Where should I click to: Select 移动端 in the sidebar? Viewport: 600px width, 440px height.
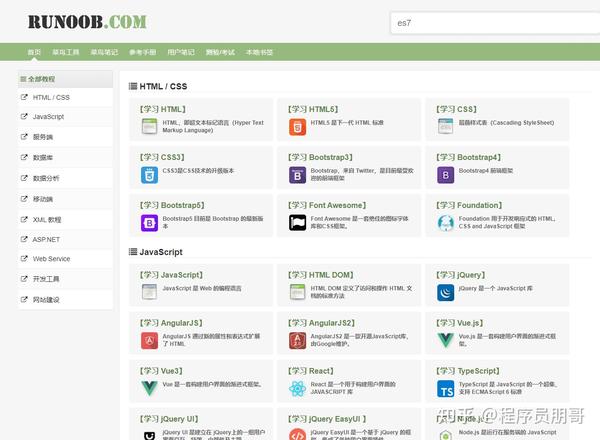[x=65, y=199]
